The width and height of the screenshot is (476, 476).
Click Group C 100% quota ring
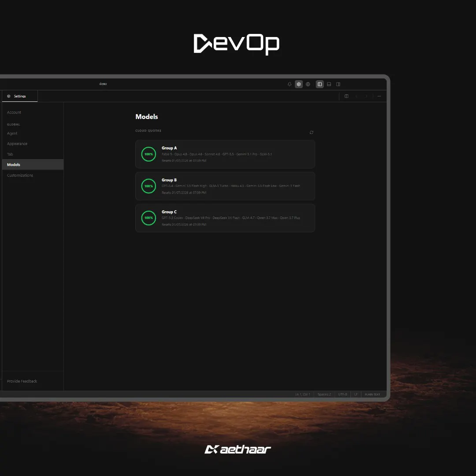(149, 218)
